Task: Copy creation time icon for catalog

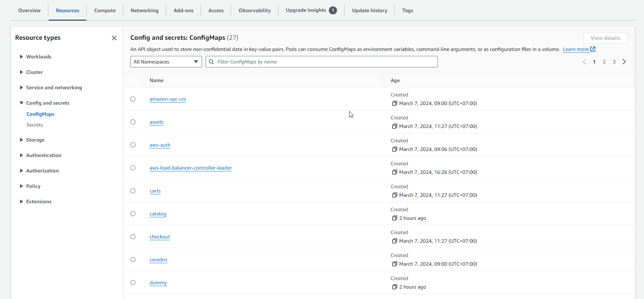Action: point(394,218)
